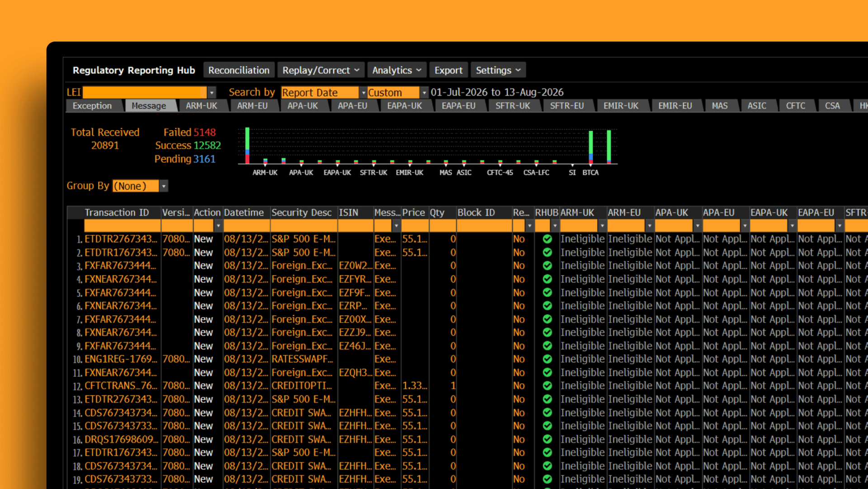Image resolution: width=868 pixels, height=489 pixels.
Task: Click the CREDITOPTI... security description cell
Action: click(x=304, y=386)
